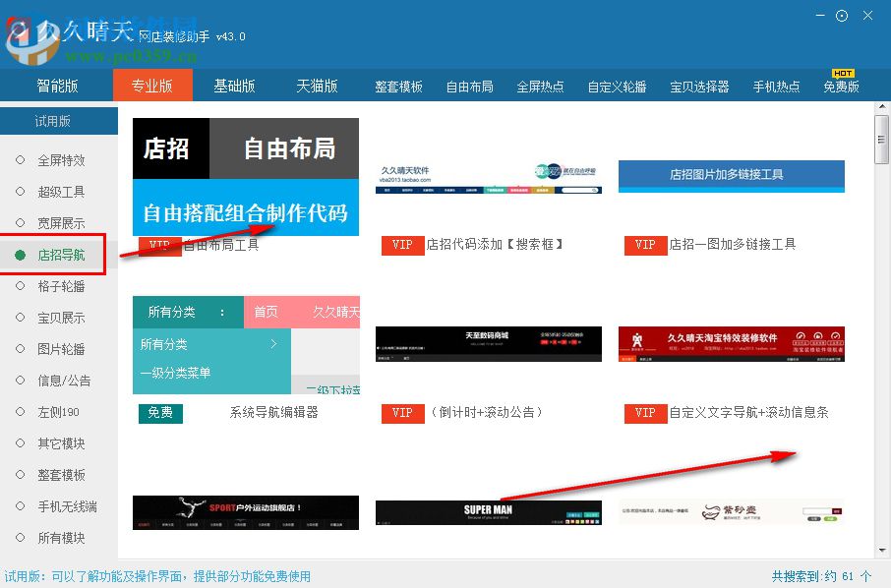Switch to the 专业版 tab
The image size is (891, 588).
click(152, 86)
